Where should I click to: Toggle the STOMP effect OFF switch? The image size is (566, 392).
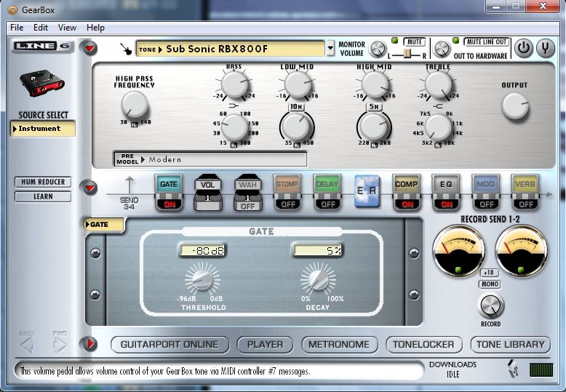[x=287, y=204]
